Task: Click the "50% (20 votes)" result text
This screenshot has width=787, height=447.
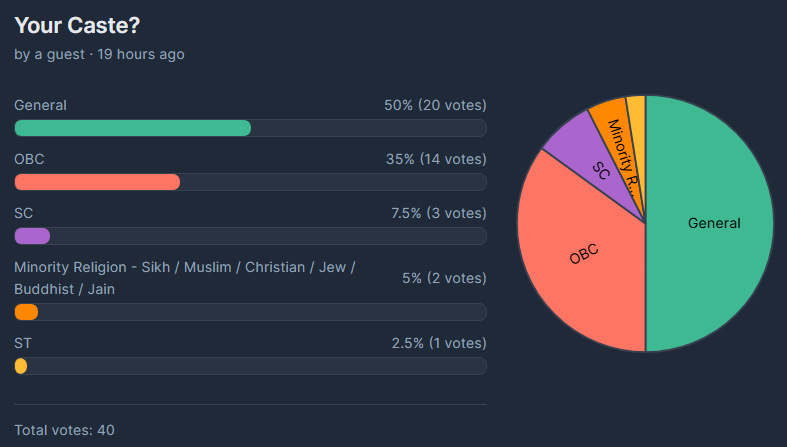Action: (435, 105)
